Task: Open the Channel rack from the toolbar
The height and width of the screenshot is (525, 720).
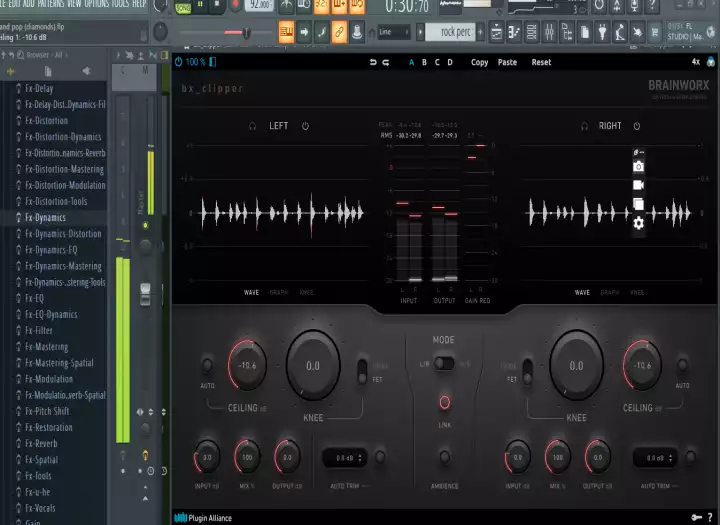Action: click(x=532, y=32)
